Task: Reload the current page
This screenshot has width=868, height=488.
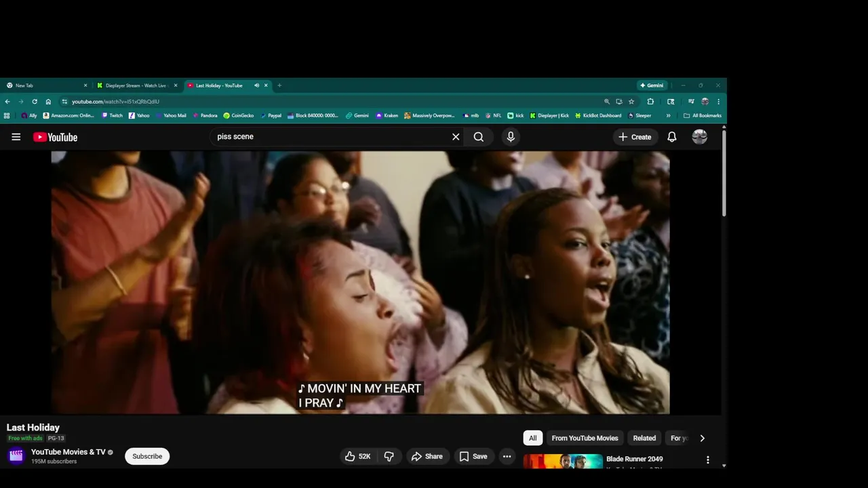Action: (x=35, y=102)
